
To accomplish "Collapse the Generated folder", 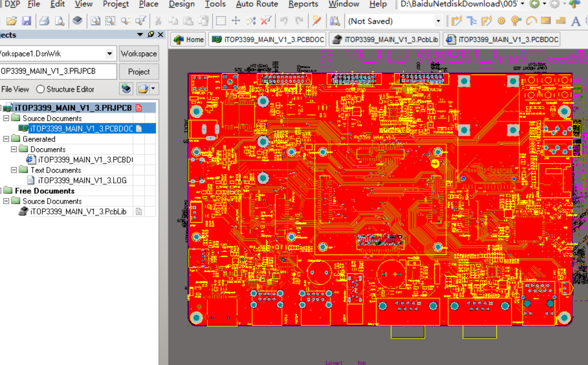I will (x=6, y=139).
